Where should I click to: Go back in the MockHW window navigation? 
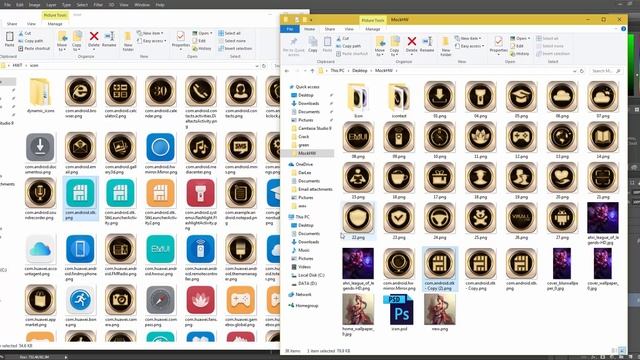click(287, 71)
